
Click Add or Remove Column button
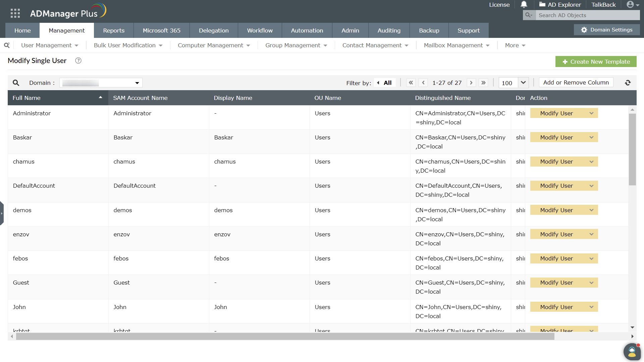click(576, 82)
